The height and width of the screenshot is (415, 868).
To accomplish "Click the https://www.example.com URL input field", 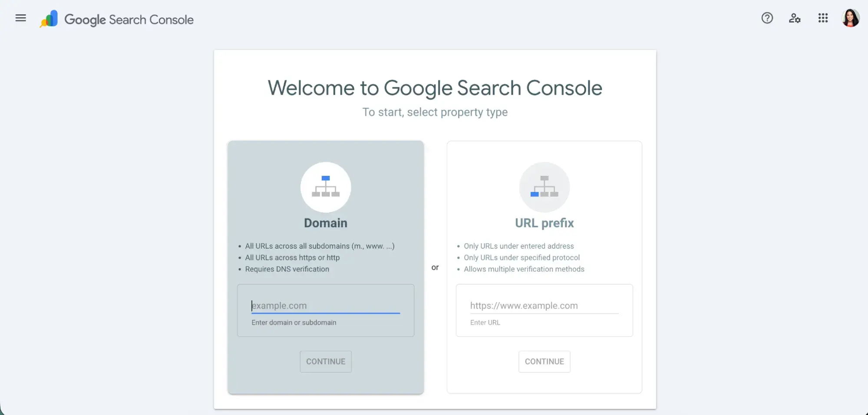I will [544, 306].
